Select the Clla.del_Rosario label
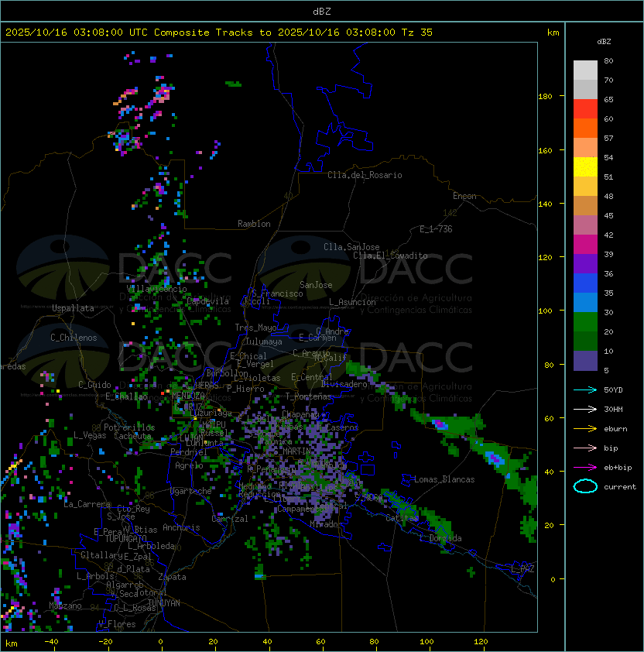The height and width of the screenshot is (652, 644). 365,175
